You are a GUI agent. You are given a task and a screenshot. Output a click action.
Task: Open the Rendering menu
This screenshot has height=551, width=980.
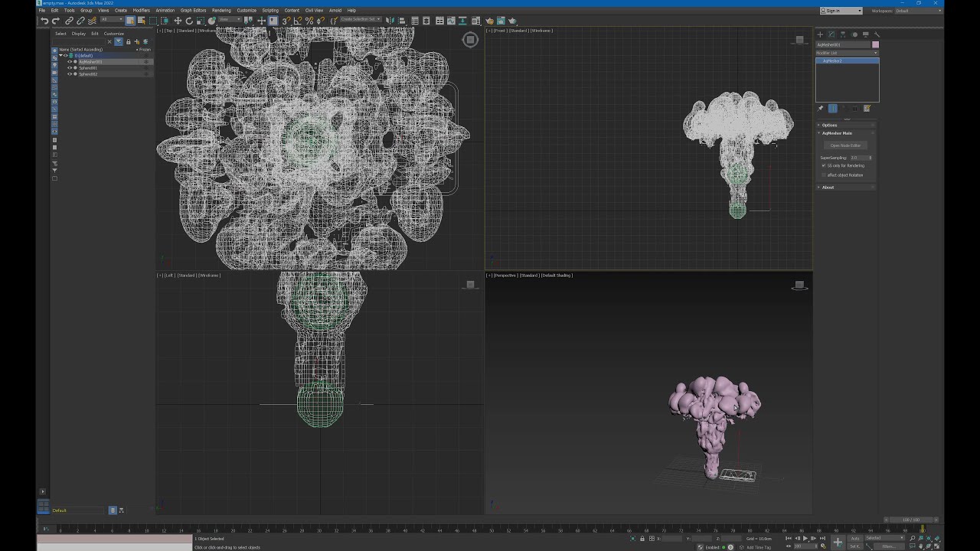coord(221,11)
